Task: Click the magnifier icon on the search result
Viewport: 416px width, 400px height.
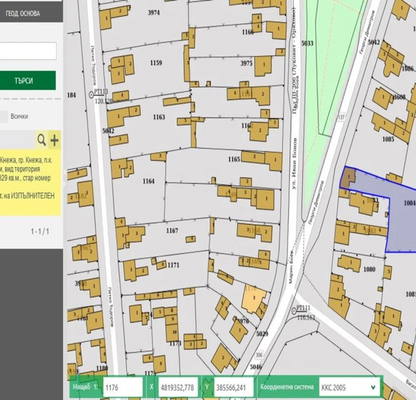Action: point(41,140)
